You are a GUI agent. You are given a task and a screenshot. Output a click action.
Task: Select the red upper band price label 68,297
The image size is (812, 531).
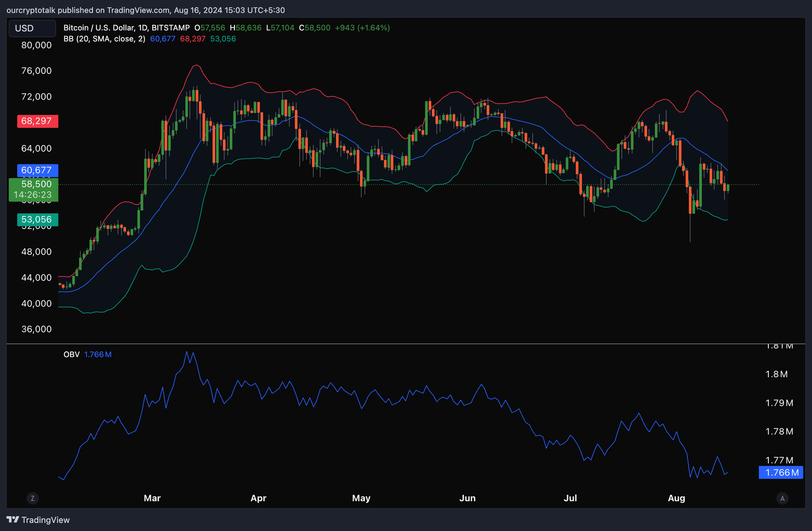37,121
